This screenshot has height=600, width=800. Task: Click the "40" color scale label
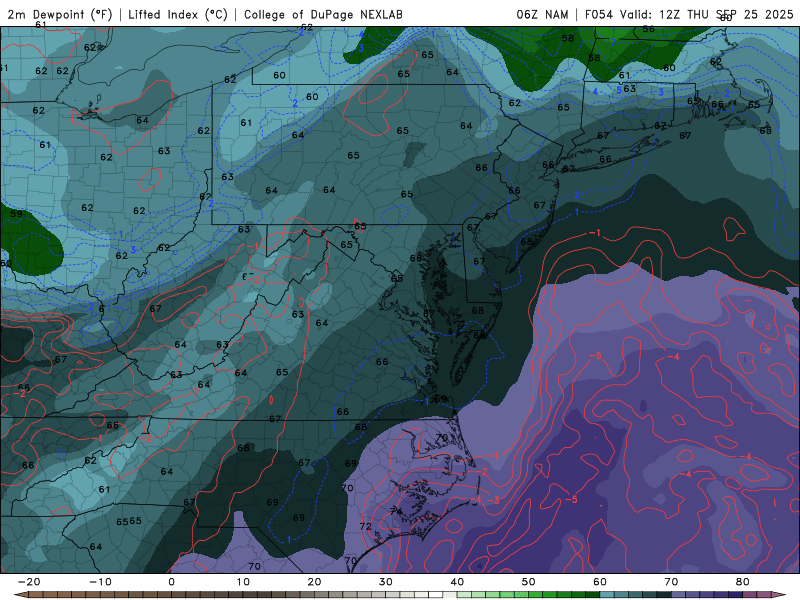tap(457, 582)
